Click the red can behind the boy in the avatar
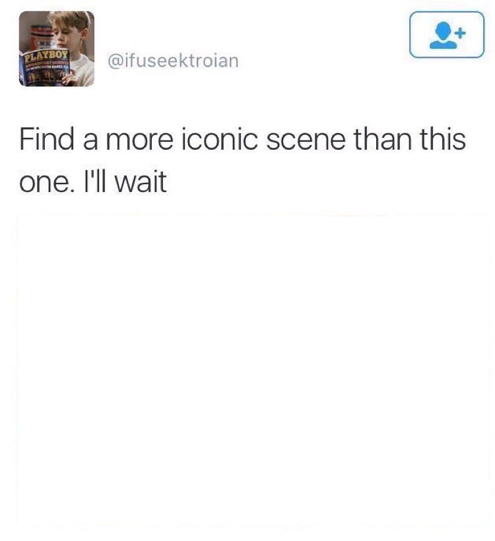 coord(41,38)
